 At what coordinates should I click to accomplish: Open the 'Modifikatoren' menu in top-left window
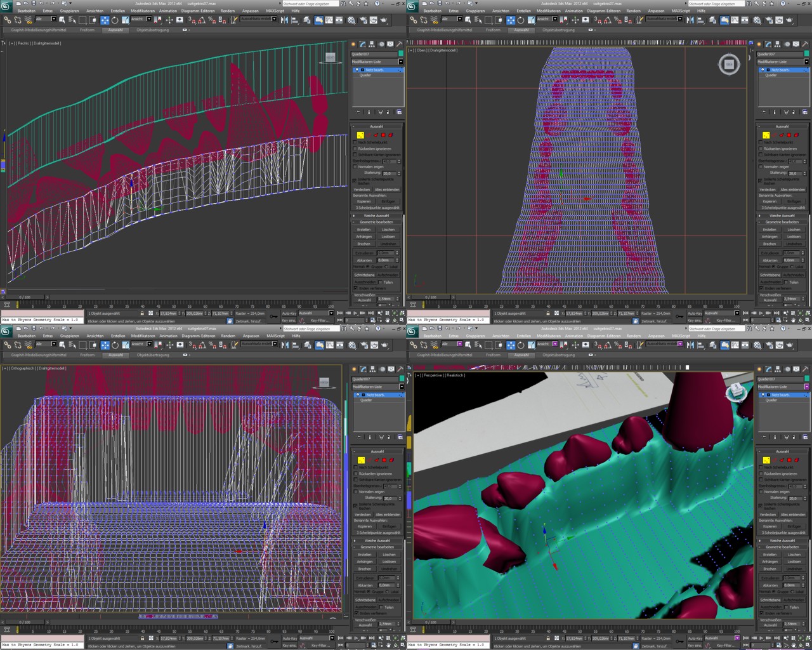pyautogui.click(x=143, y=11)
